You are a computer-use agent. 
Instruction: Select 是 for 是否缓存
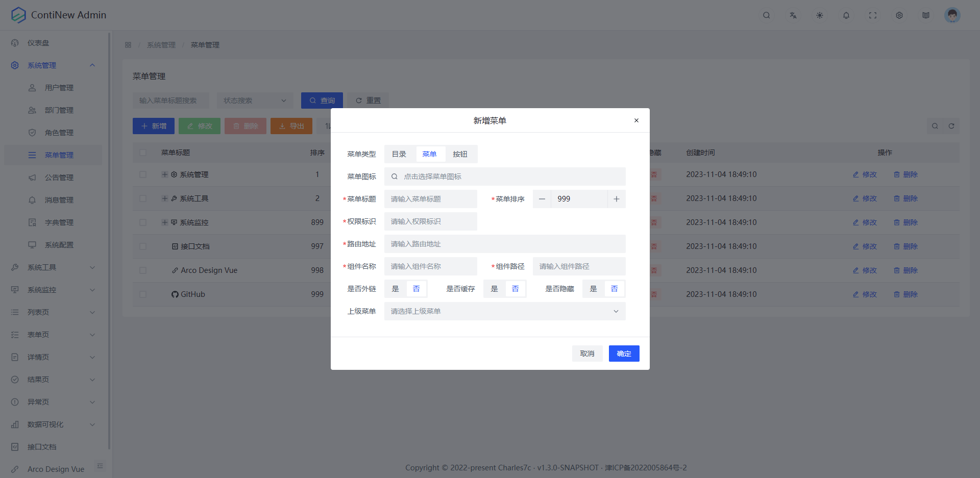pyautogui.click(x=494, y=289)
